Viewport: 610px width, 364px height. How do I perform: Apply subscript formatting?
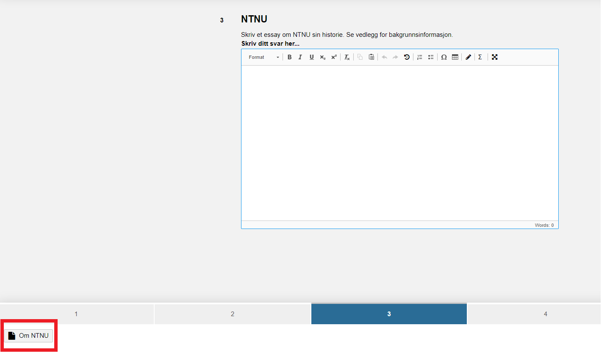[323, 57]
